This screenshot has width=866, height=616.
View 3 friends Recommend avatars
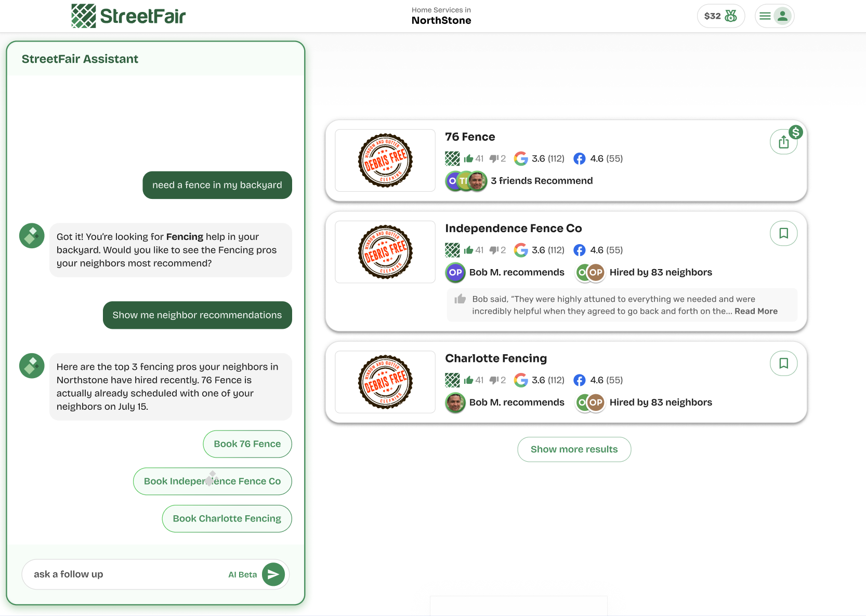[466, 181]
